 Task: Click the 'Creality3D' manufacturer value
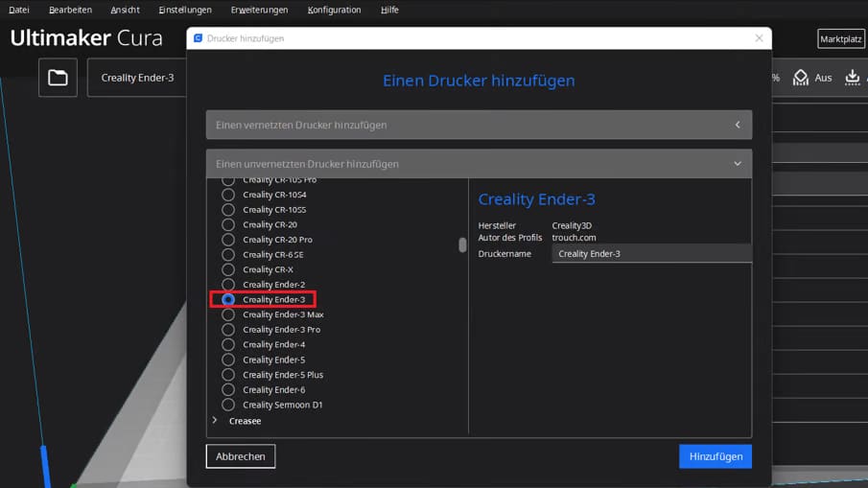tap(572, 225)
